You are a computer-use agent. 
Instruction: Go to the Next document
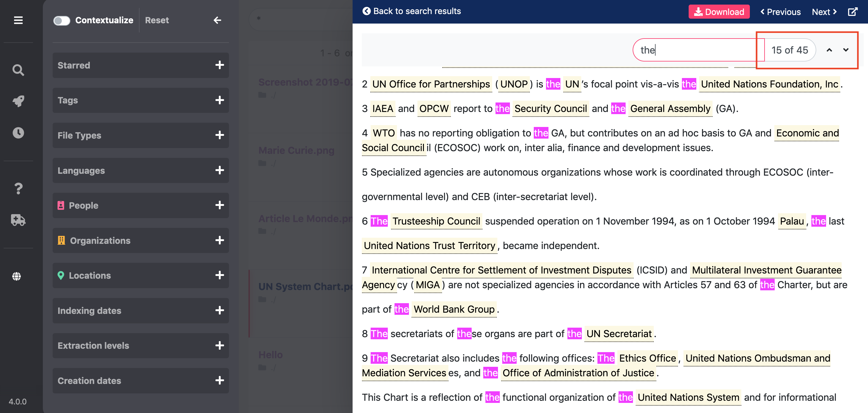tap(824, 12)
